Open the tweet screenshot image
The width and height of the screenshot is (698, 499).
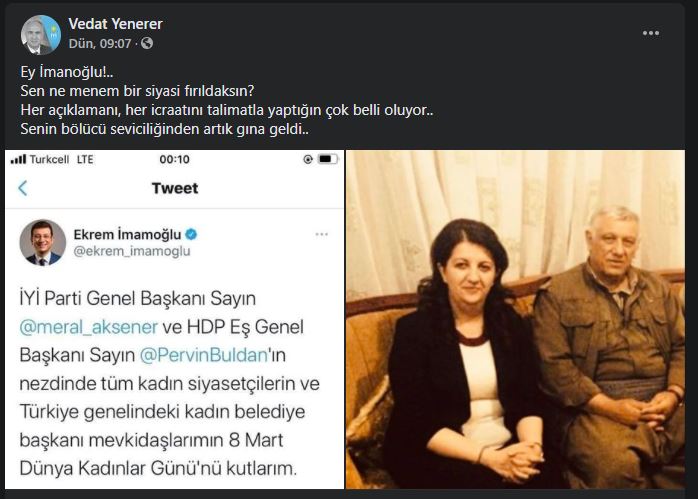tap(174, 320)
